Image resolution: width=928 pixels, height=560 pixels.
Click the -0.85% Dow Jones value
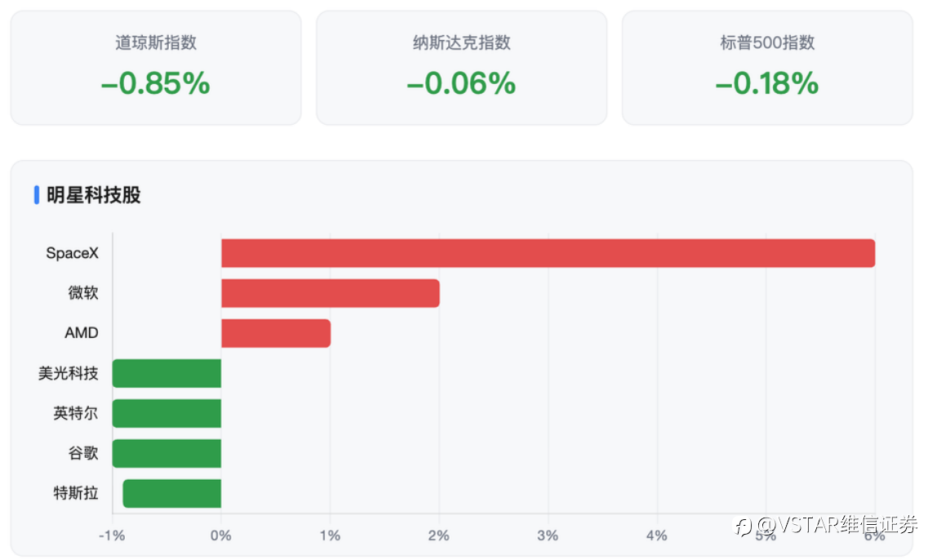[x=156, y=83]
